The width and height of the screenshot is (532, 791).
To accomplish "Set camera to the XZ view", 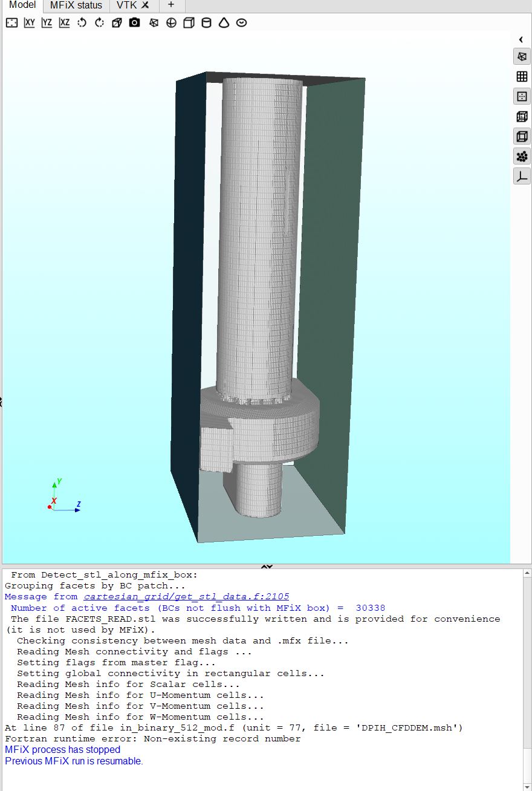I will tap(64, 23).
